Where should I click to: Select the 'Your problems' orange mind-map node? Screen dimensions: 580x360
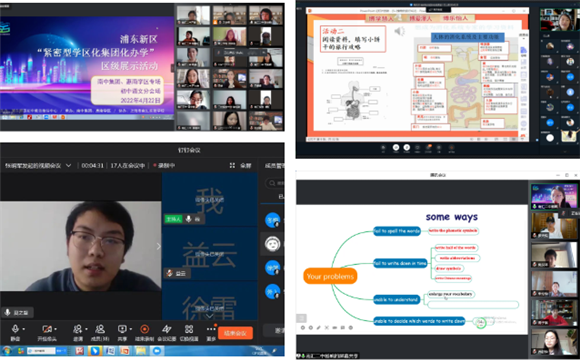(330, 276)
